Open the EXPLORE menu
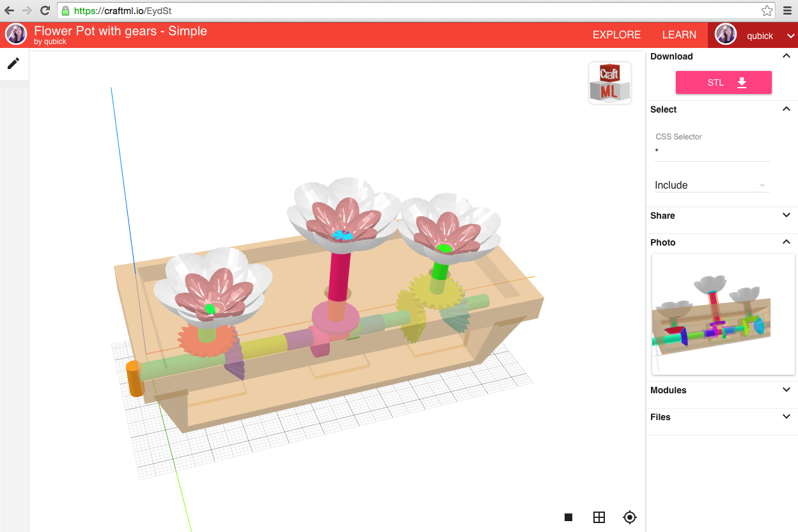 (x=616, y=35)
